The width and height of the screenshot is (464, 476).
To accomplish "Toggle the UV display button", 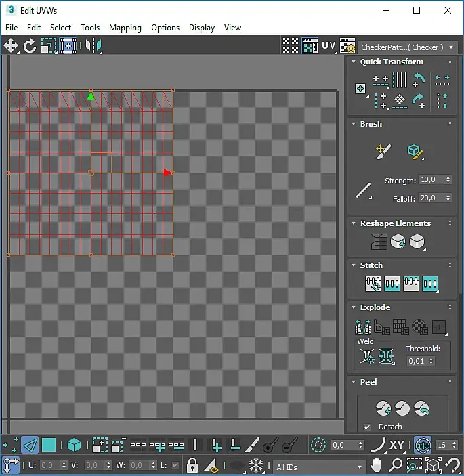I will coord(329,46).
